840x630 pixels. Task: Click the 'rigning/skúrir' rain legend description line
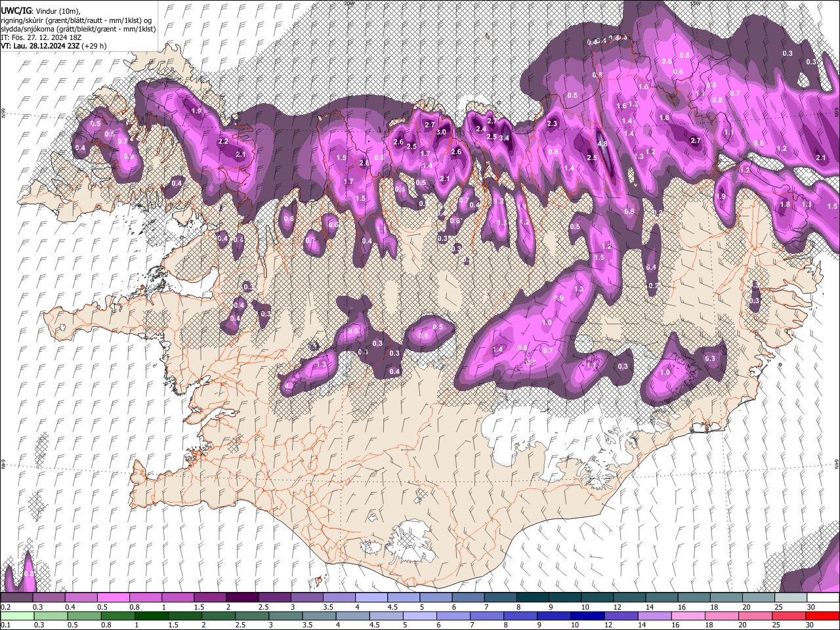[76, 20]
